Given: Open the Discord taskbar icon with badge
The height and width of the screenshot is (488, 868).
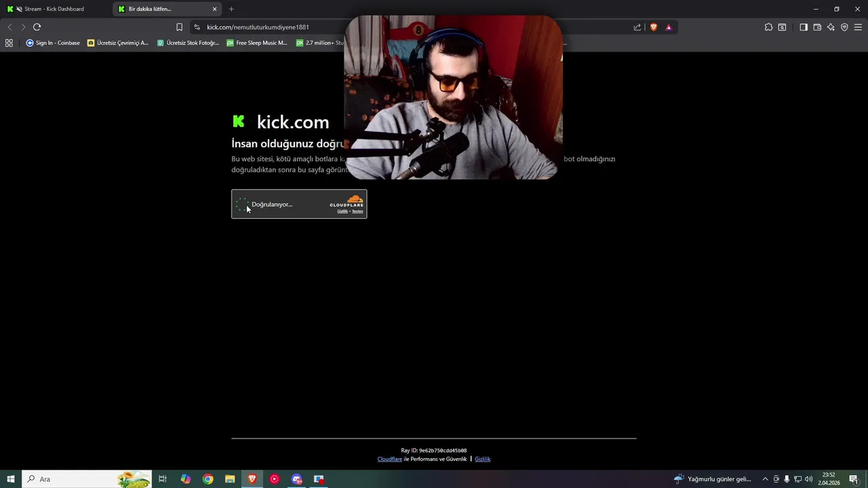Looking at the screenshot, I should click(x=296, y=479).
